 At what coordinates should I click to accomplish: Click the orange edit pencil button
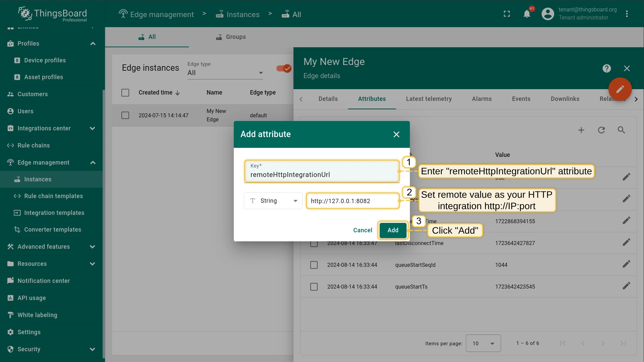(620, 89)
